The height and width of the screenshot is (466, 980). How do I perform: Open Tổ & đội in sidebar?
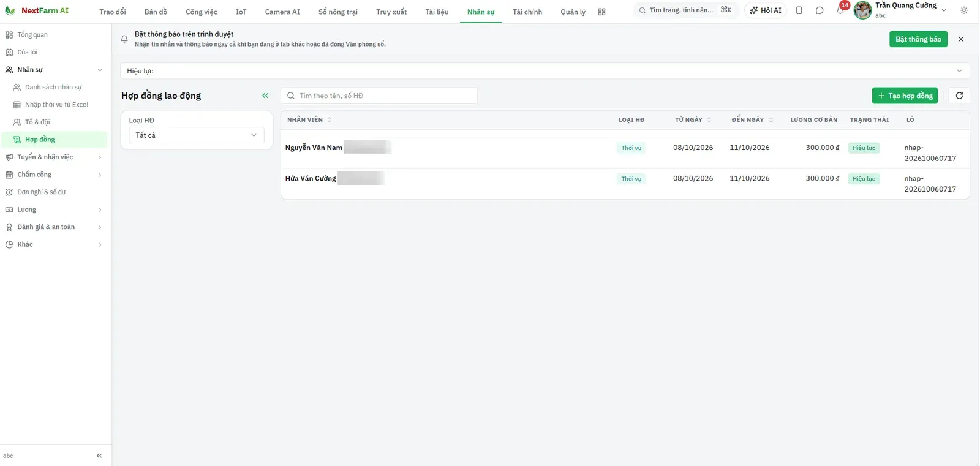[55, 122]
